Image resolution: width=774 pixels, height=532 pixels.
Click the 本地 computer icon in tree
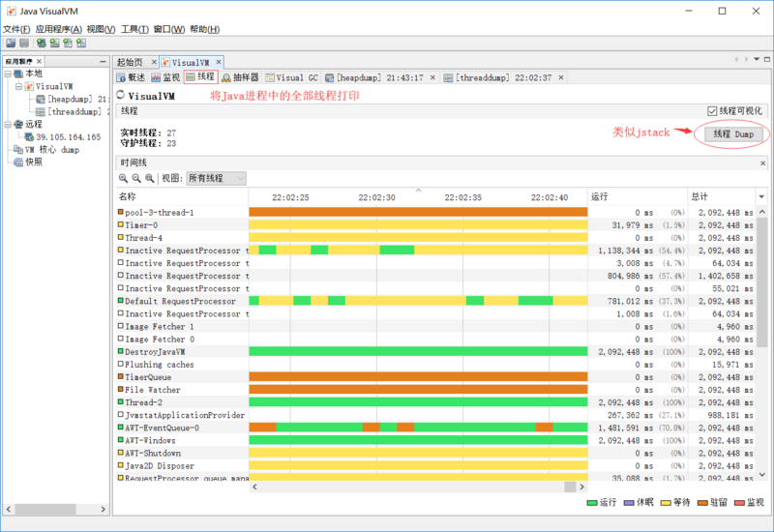[x=18, y=74]
